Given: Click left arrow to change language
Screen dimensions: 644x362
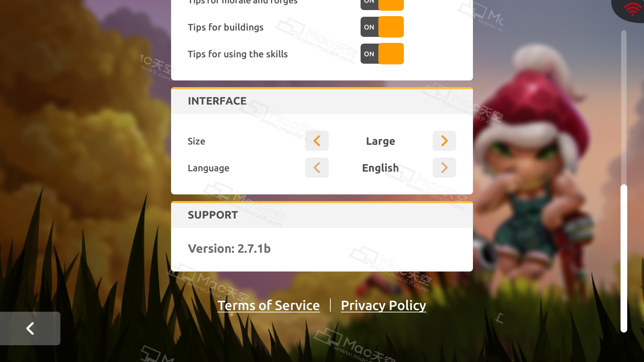Looking at the screenshot, I should point(317,168).
